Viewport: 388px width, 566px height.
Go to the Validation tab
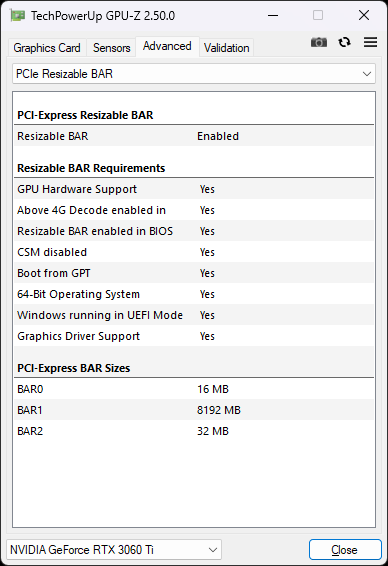(x=226, y=48)
